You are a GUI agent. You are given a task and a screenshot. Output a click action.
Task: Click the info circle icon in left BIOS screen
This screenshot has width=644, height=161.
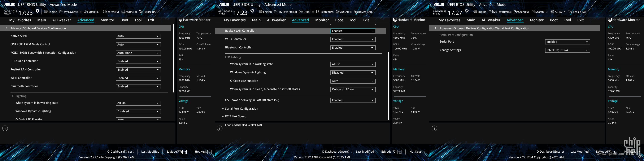tap(5, 128)
